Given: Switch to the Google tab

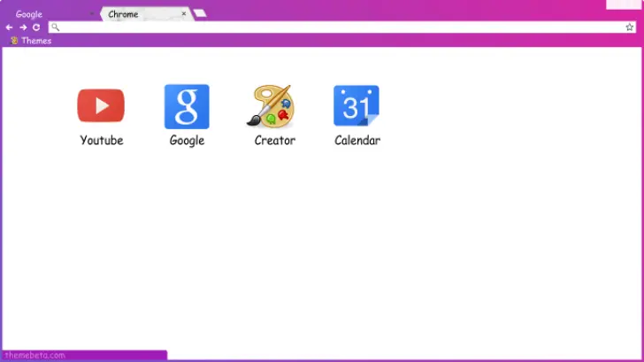Looking at the screenshot, I should (29, 14).
